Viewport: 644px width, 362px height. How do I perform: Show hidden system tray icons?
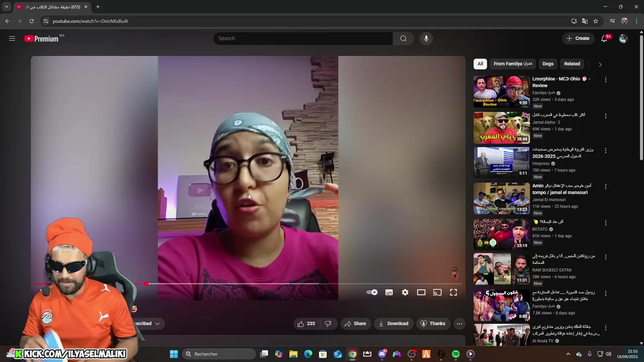[568, 354]
